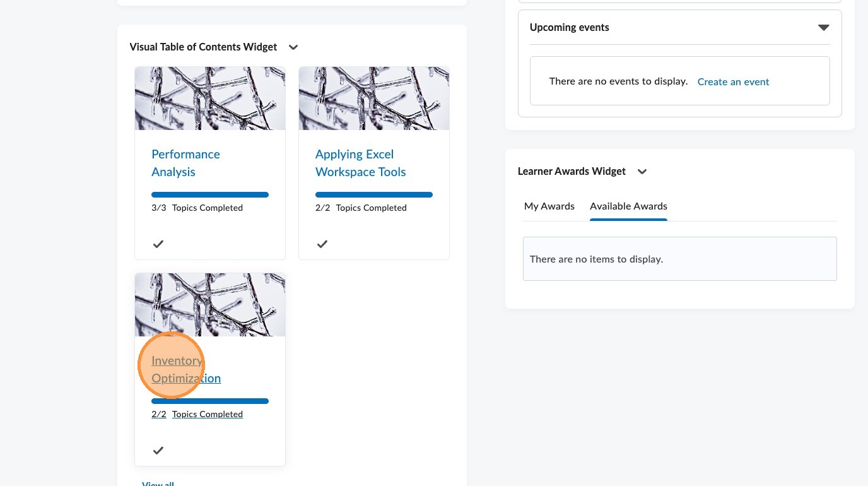Image resolution: width=868 pixels, height=486 pixels.
Task: Open the Performance Analysis module link
Action: [x=185, y=163]
